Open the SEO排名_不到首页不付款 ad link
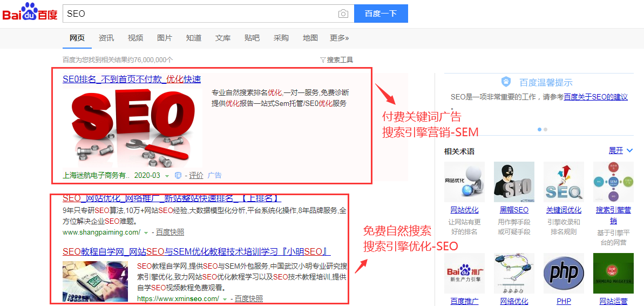Image resolution: width=644 pixels, height=306 pixels. [132, 79]
